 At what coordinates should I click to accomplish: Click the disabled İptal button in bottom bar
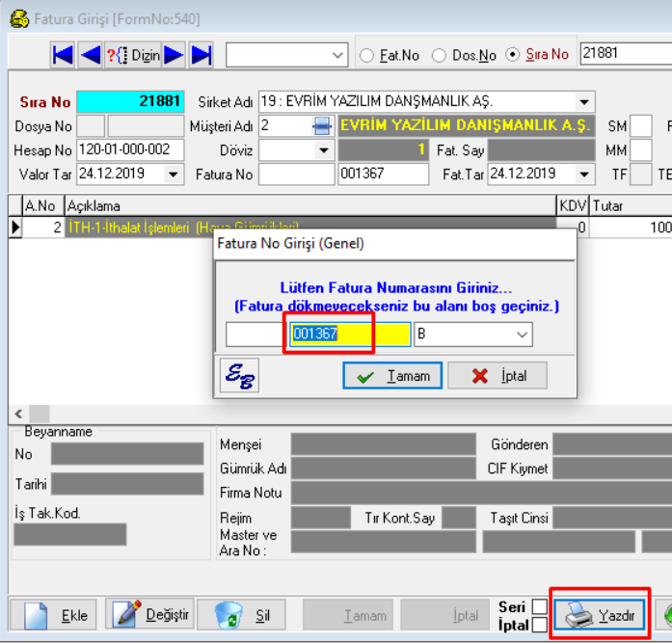point(444,616)
